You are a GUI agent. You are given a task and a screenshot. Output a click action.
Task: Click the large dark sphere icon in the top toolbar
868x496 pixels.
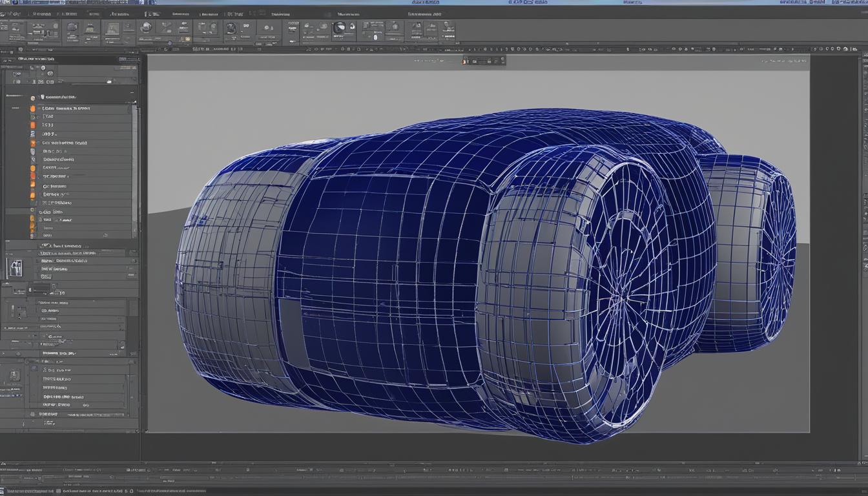click(340, 28)
